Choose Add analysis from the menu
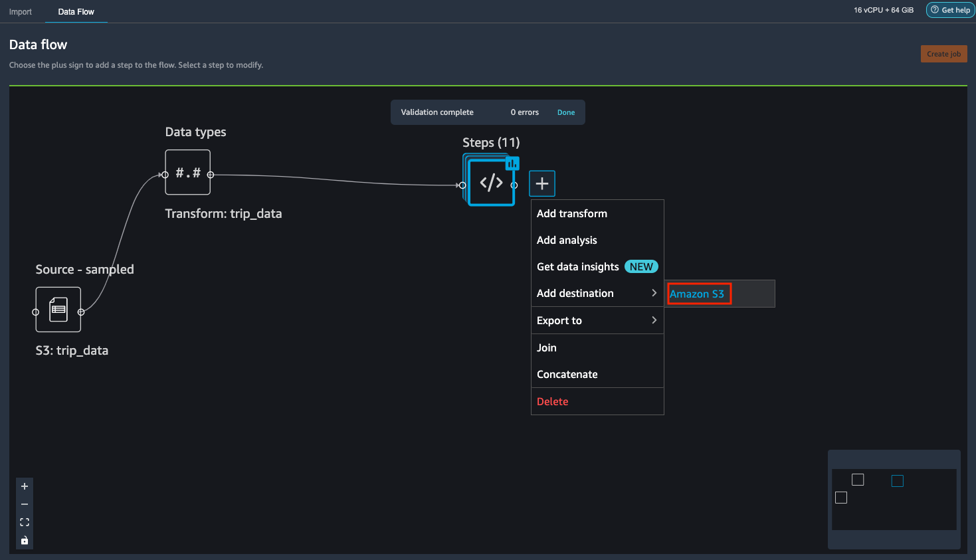 pyautogui.click(x=597, y=240)
